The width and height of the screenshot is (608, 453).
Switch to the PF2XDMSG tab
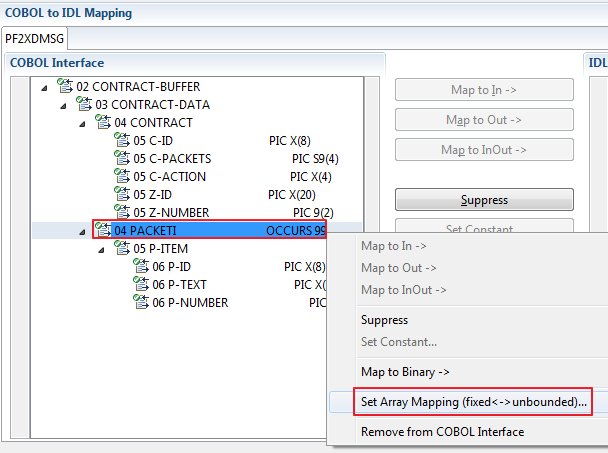coord(35,38)
